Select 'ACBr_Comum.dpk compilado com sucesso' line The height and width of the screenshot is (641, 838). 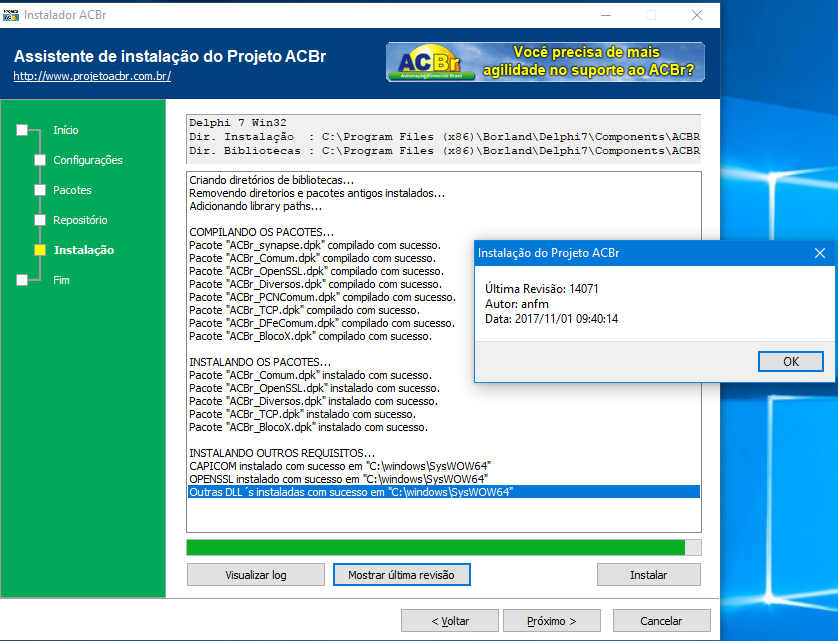[x=312, y=258]
